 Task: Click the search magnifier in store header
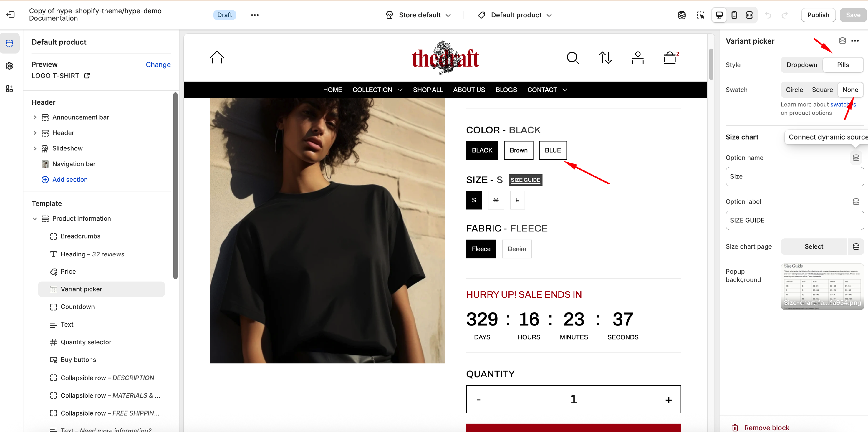[x=573, y=58]
